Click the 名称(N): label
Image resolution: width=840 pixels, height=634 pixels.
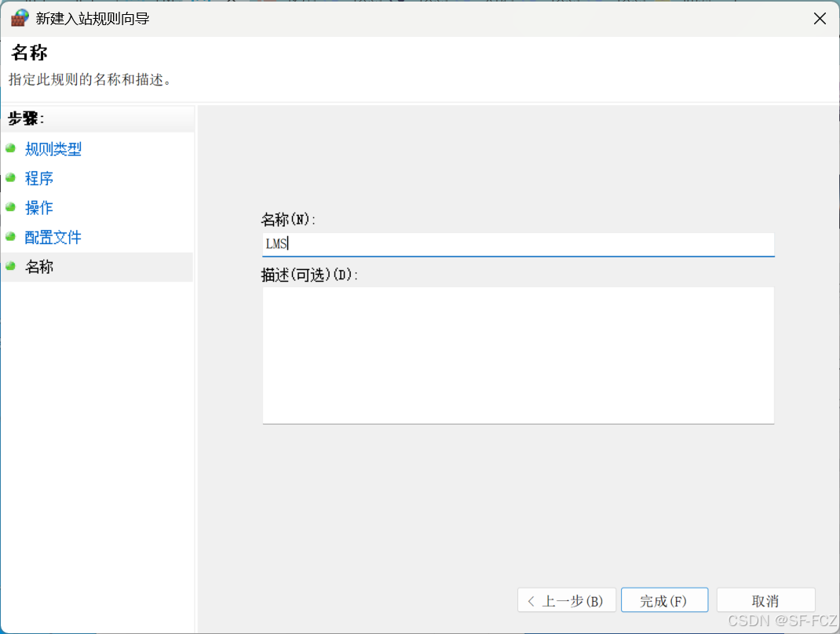(x=288, y=220)
